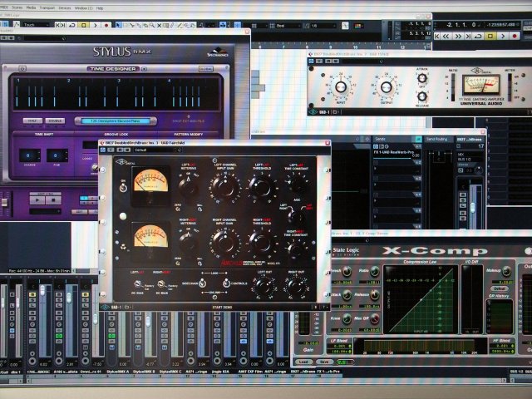This screenshot has height=399, width=532.
Task: Open the 120-Omnisphere groove selector in Stylus
Action: [x=116, y=121]
